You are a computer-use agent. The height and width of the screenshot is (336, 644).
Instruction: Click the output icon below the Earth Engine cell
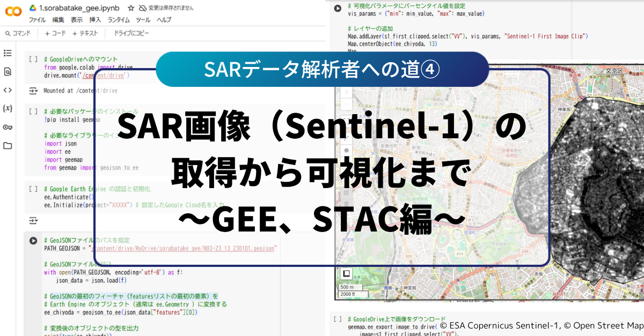[x=33, y=221]
